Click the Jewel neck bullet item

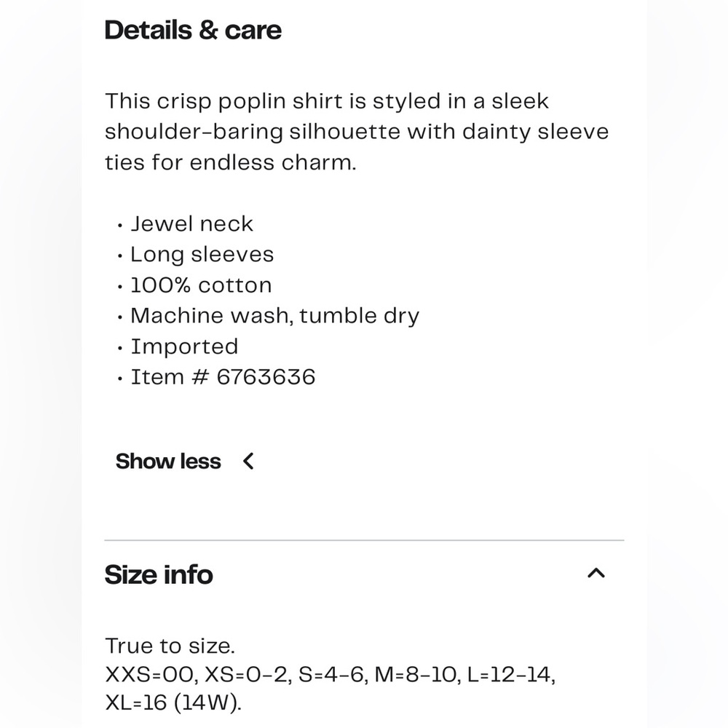(x=191, y=223)
